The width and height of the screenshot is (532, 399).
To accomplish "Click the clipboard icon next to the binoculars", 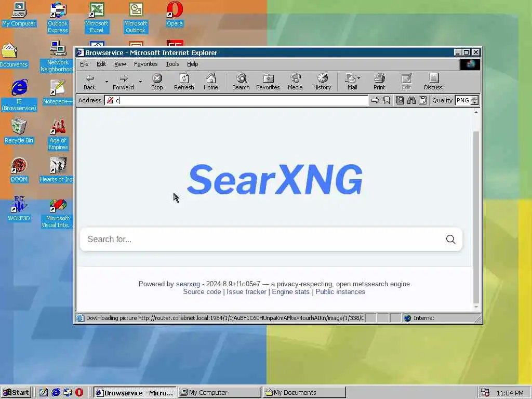I will tap(423, 100).
